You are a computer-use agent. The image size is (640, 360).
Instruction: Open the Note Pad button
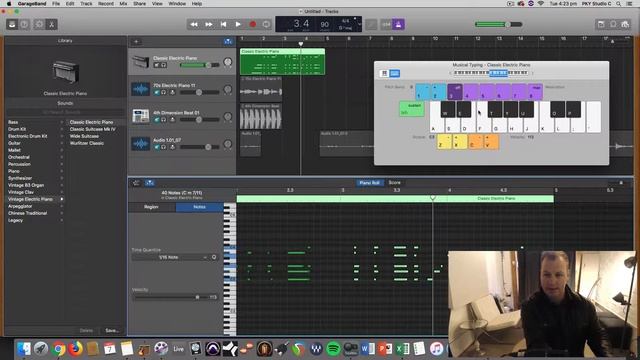click(601, 24)
